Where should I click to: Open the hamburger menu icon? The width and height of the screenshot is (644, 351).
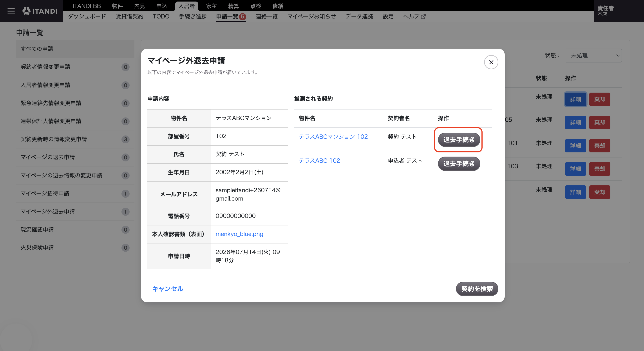pos(11,11)
